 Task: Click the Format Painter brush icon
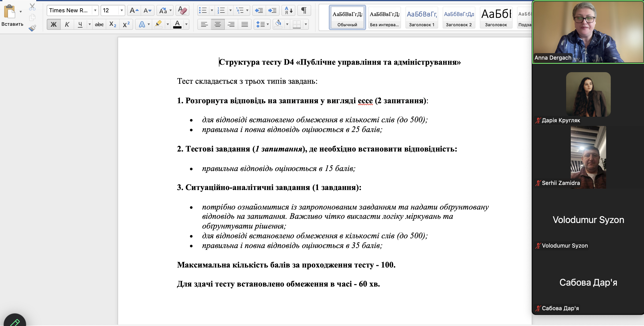click(x=32, y=28)
